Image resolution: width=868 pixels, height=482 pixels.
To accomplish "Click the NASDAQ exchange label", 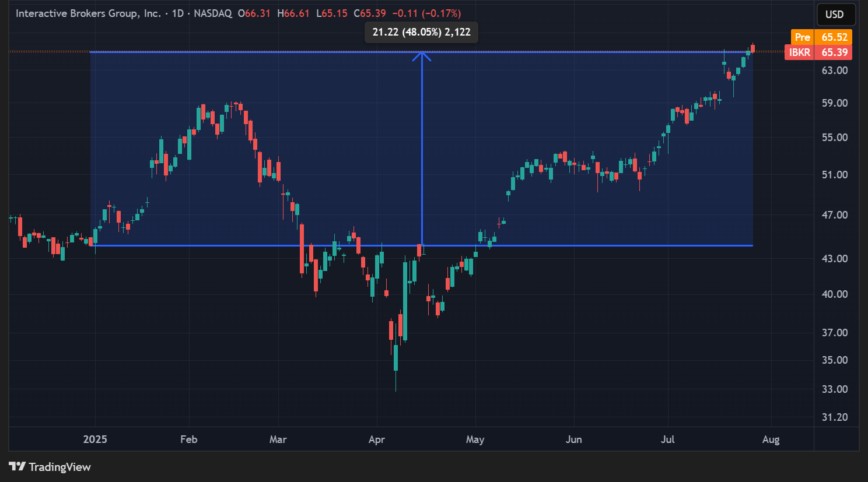I will pos(212,13).
